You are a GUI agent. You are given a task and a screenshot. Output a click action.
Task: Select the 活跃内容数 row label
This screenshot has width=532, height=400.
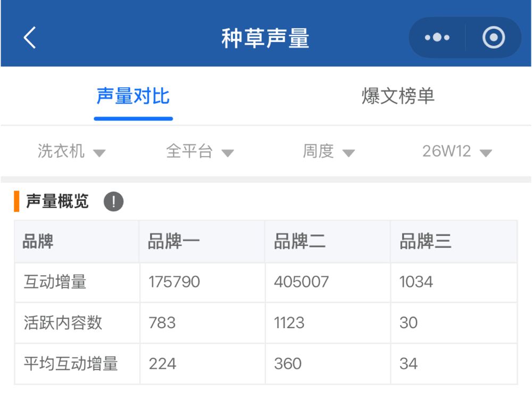pyautogui.click(x=63, y=323)
